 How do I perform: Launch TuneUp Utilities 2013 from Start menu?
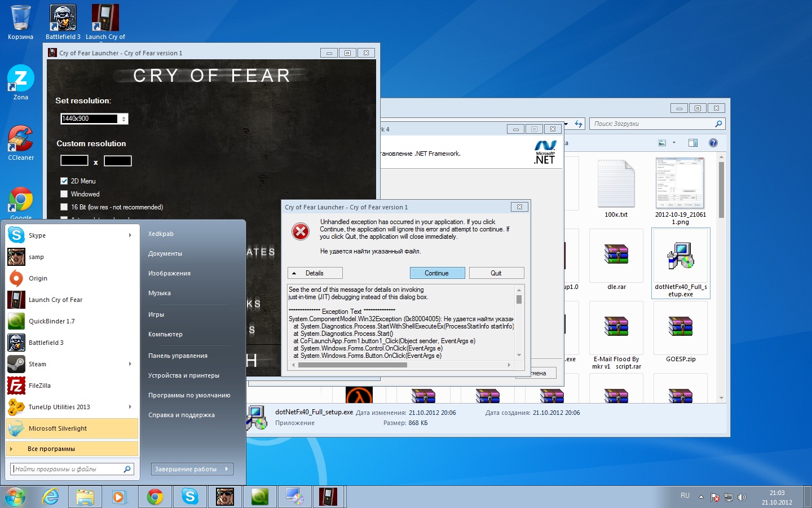tap(71, 407)
